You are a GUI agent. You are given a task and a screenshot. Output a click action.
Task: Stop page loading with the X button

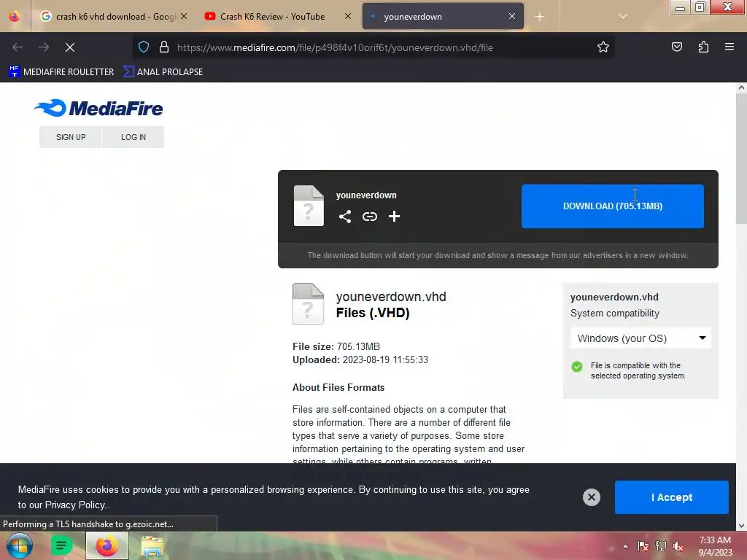click(x=70, y=47)
